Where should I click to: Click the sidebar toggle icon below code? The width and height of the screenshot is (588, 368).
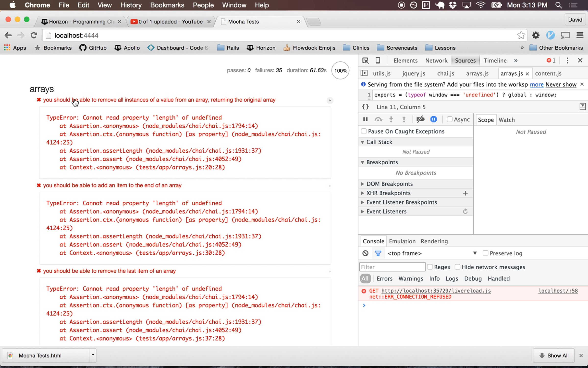582,106
